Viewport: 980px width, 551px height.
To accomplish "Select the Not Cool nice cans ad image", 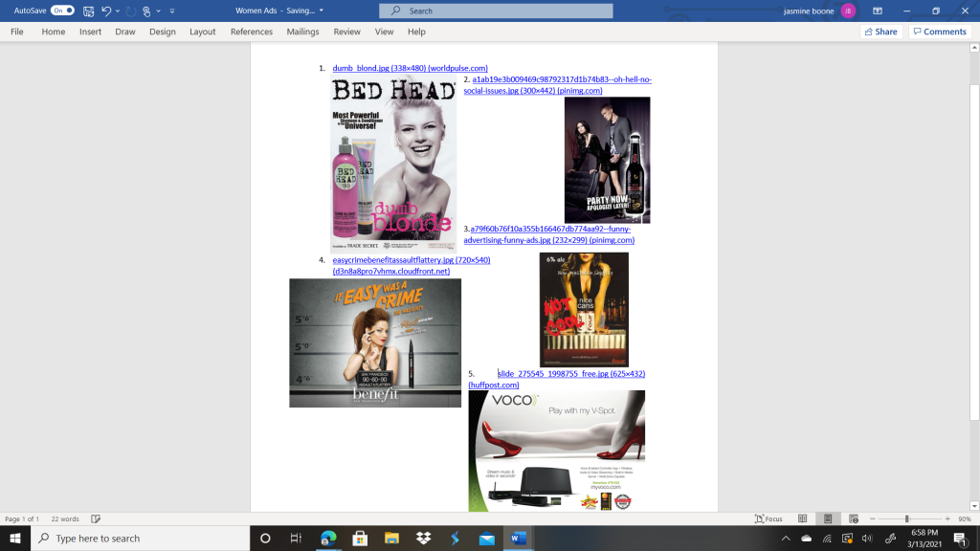I will tap(584, 309).
